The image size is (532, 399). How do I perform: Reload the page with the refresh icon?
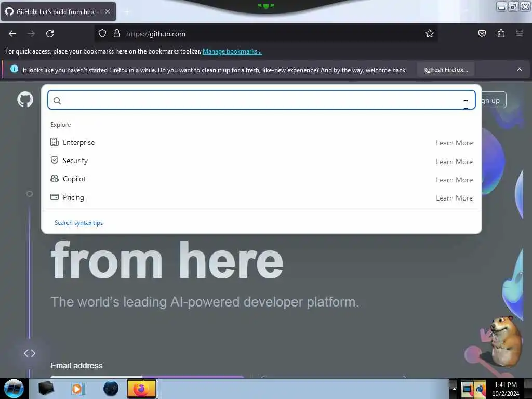point(50,34)
